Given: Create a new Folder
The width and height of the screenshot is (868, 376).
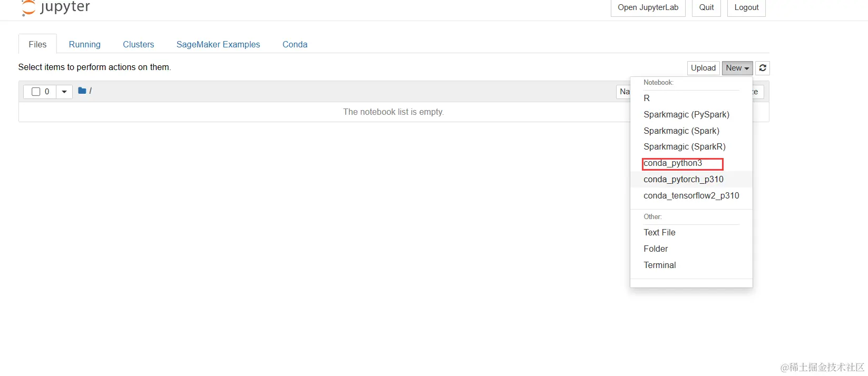Looking at the screenshot, I should point(691,249).
